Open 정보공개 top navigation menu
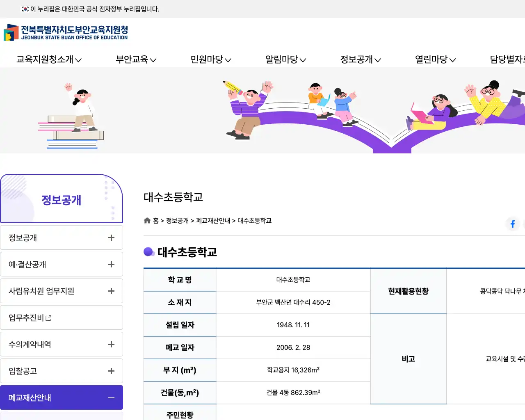 (x=361, y=59)
